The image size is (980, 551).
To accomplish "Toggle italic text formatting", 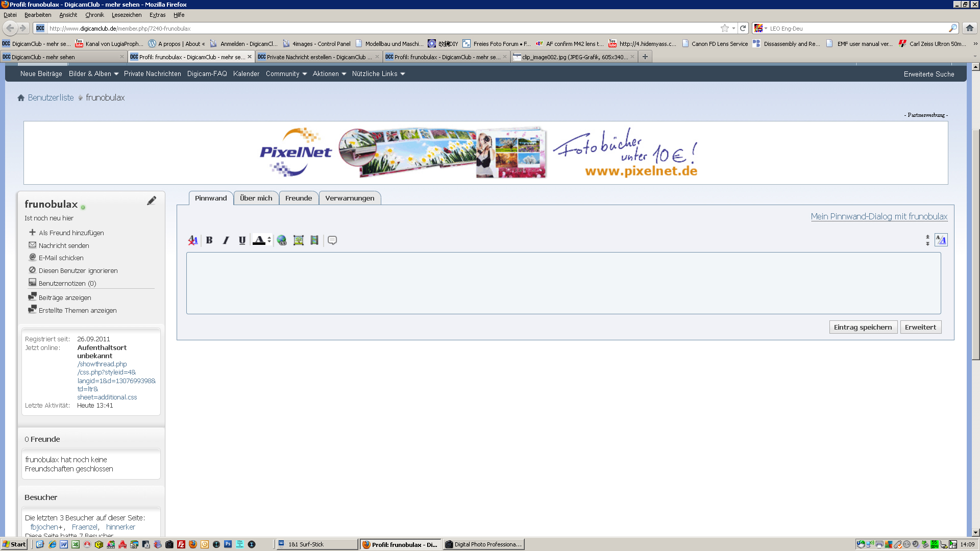I will point(226,240).
